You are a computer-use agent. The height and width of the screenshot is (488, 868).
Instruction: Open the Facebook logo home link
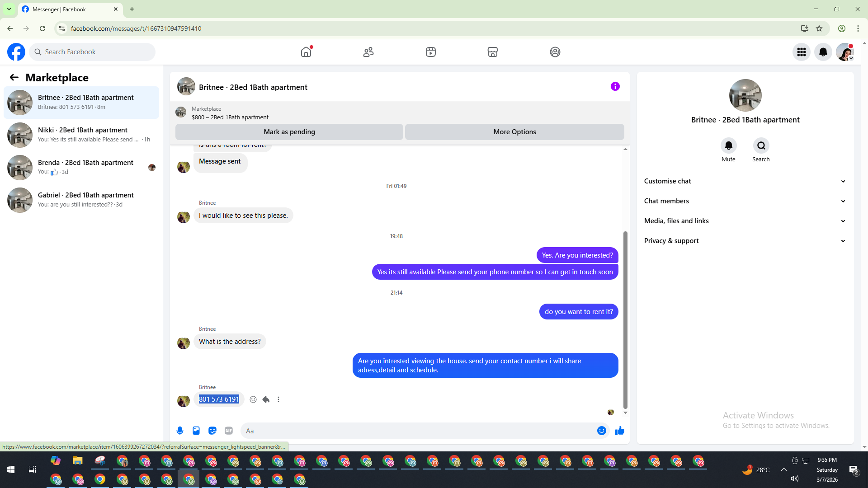[x=16, y=52]
